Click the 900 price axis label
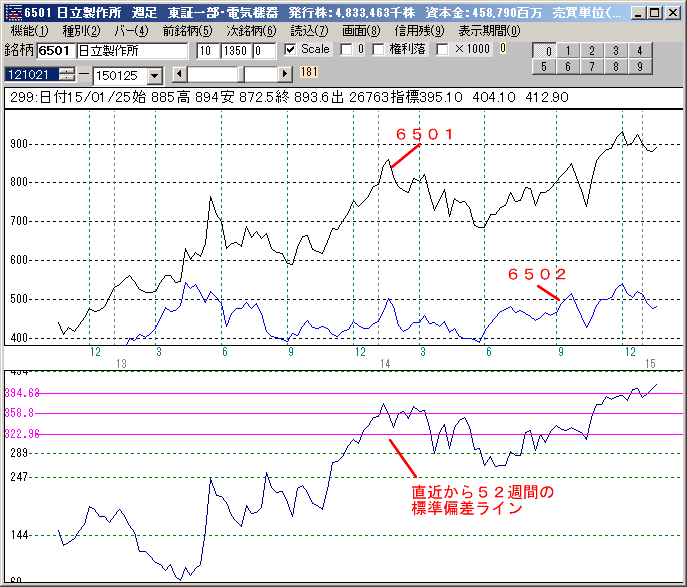The image size is (687, 587). pyautogui.click(x=19, y=144)
